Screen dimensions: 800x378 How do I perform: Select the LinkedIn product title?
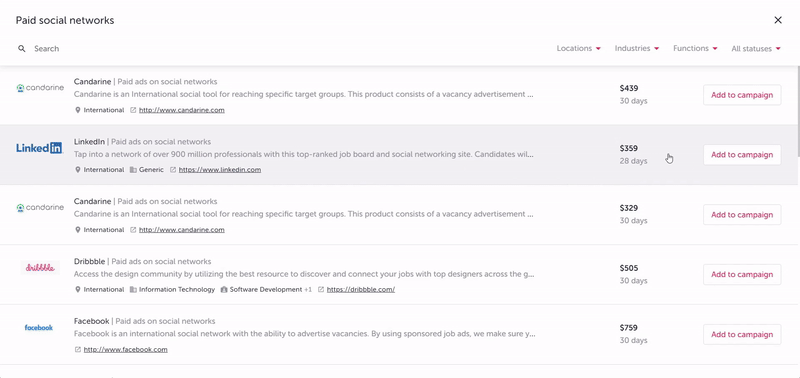point(89,142)
